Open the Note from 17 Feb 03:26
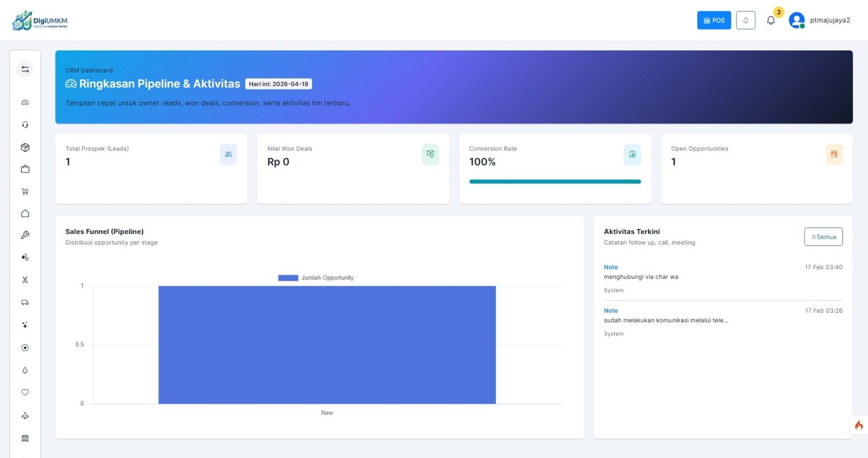This screenshot has width=868, height=458. (611, 310)
